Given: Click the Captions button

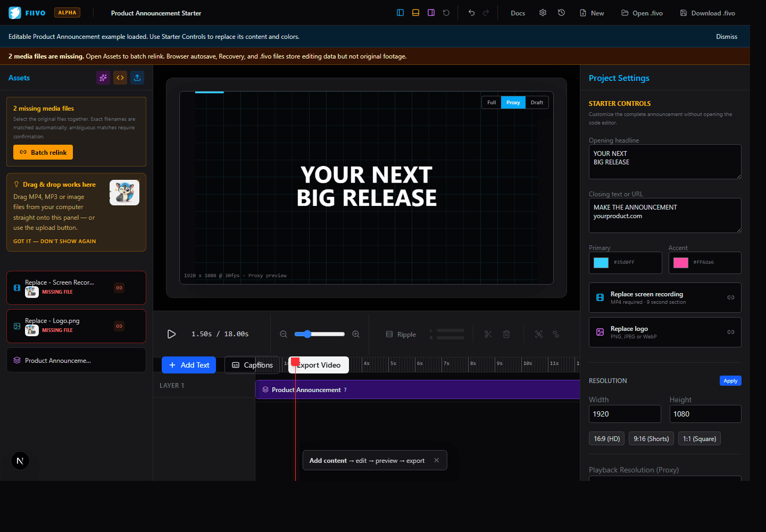Looking at the screenshot, I should click(252, 365).
